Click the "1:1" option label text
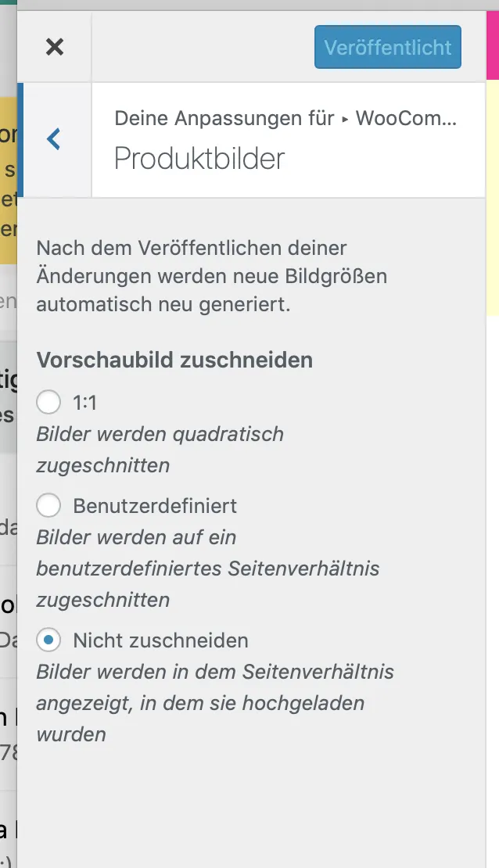Screen dimensions: 499x868 point(84,403)
